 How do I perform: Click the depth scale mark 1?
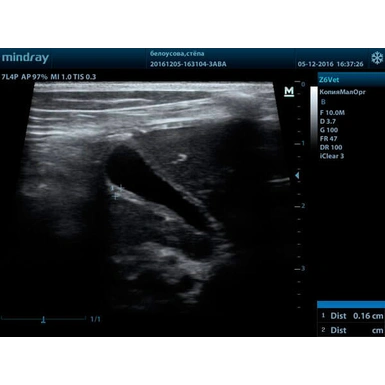pyautogui.click(x=303, y=143)
